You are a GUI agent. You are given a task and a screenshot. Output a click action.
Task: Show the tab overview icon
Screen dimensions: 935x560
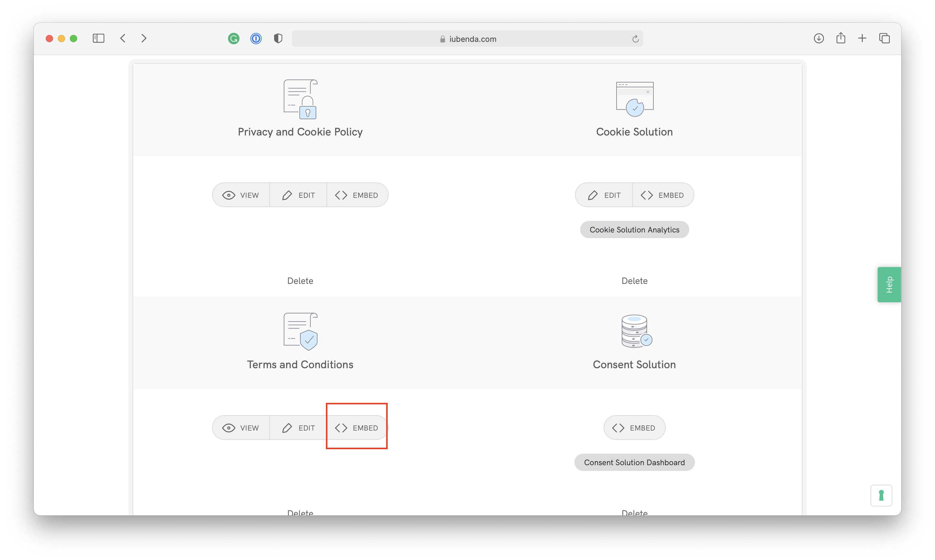pyautogui.click(x=884, y=39)
